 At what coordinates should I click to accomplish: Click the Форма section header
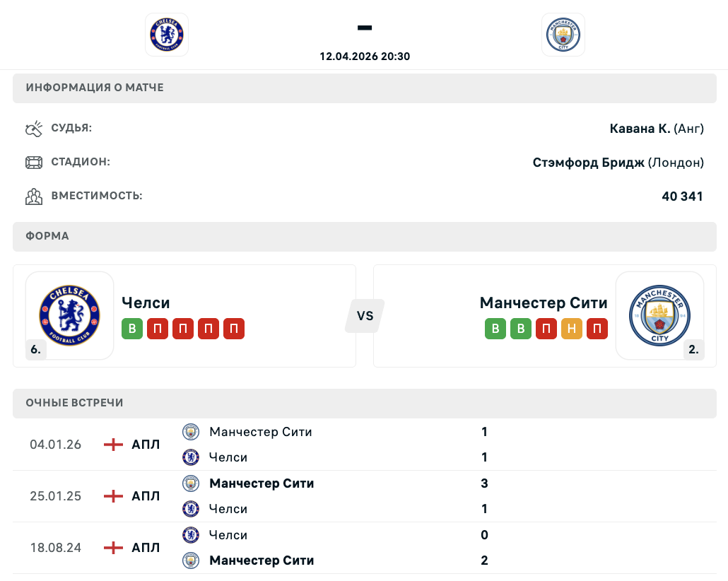pyautogui.click(x=47, y=236)
